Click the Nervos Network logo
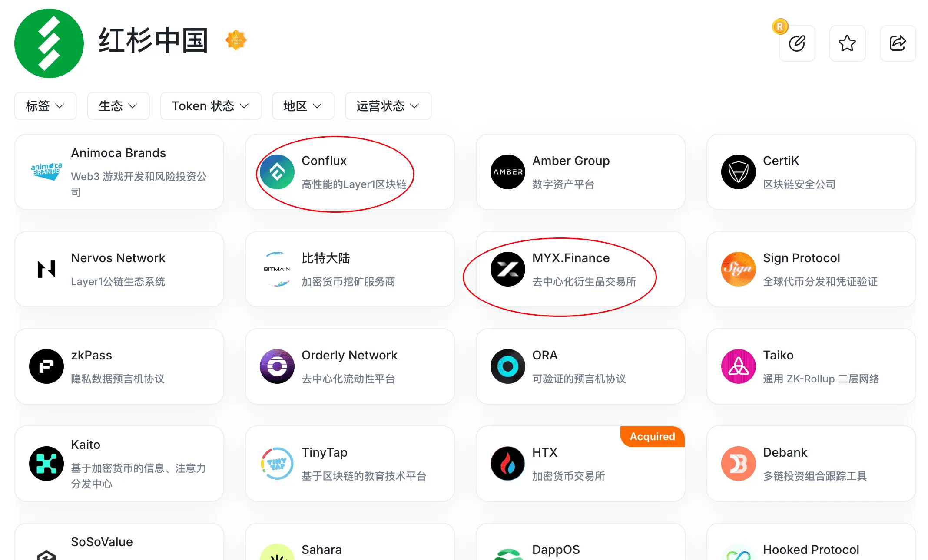The height and width of the screenshot is (560, 928). [x=46, y=269]
